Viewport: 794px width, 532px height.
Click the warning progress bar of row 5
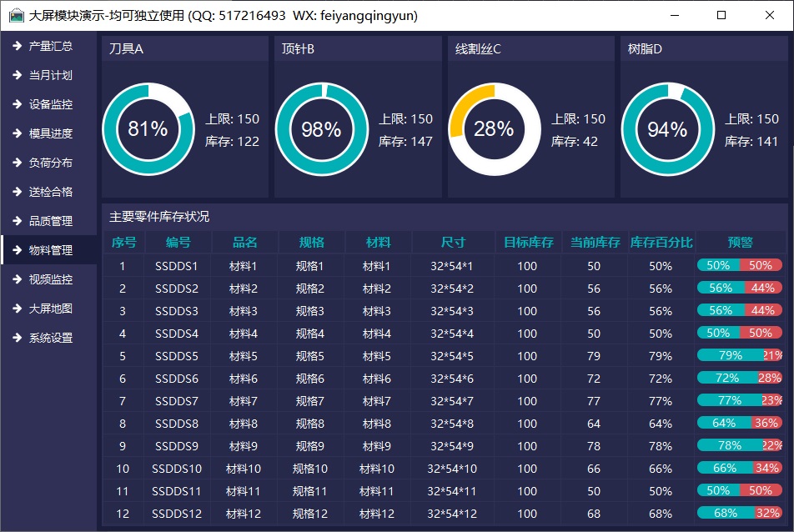(x=739, y=355)
